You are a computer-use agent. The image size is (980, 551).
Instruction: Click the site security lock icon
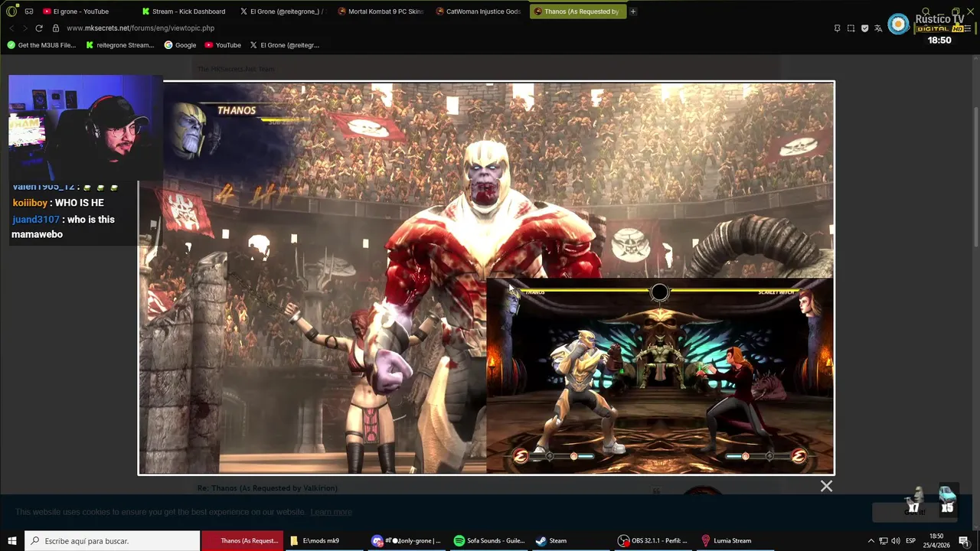[56, 28]
